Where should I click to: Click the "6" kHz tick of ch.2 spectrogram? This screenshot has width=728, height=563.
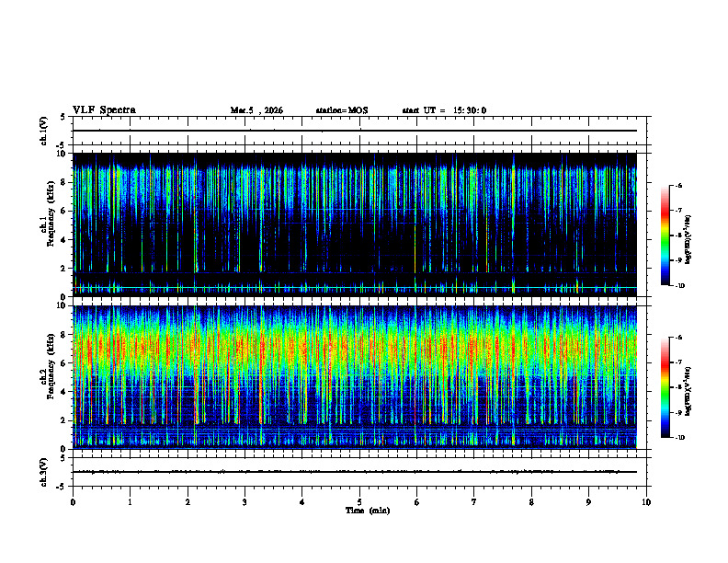(63, 363)
